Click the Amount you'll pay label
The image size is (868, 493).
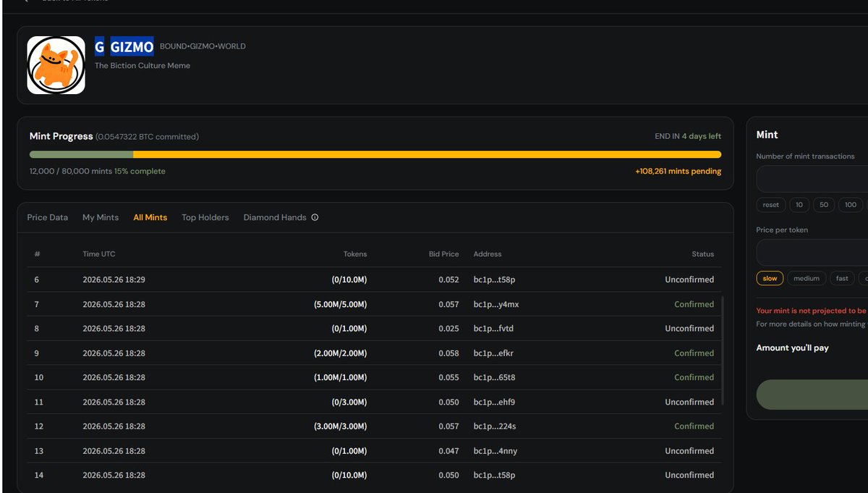792,348
